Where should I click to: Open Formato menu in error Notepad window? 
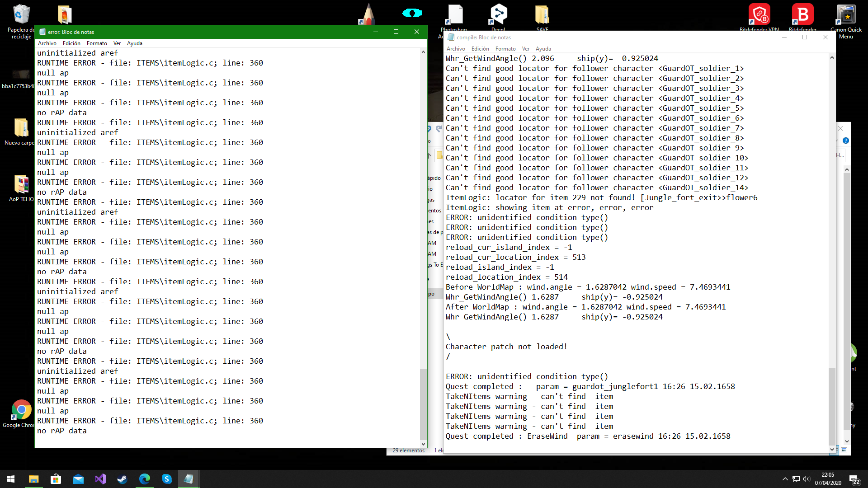pos(97,43)
